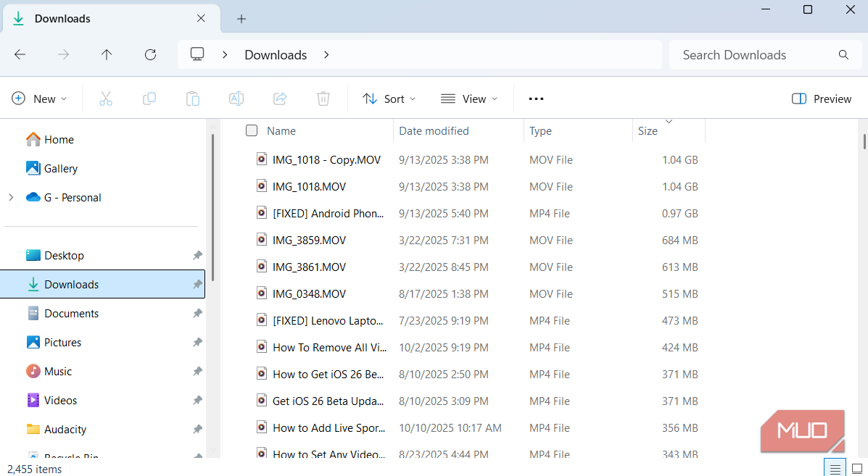The height and width of the screenshot is (476, 868).
Task: Select Downloads in the sidebar
Action: click(x=102, y=284)
